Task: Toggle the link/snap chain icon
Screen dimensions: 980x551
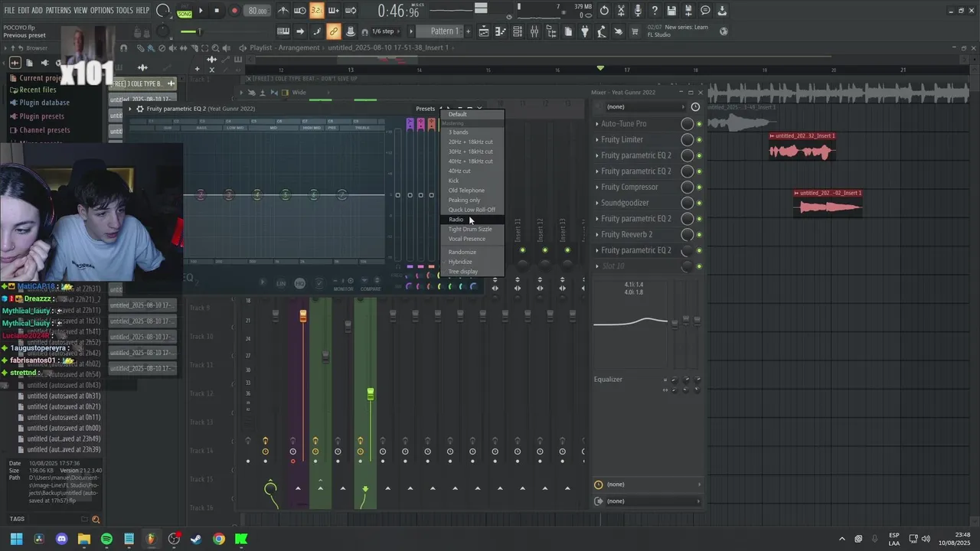Action: pyautogui.click(x=334, y=31)
